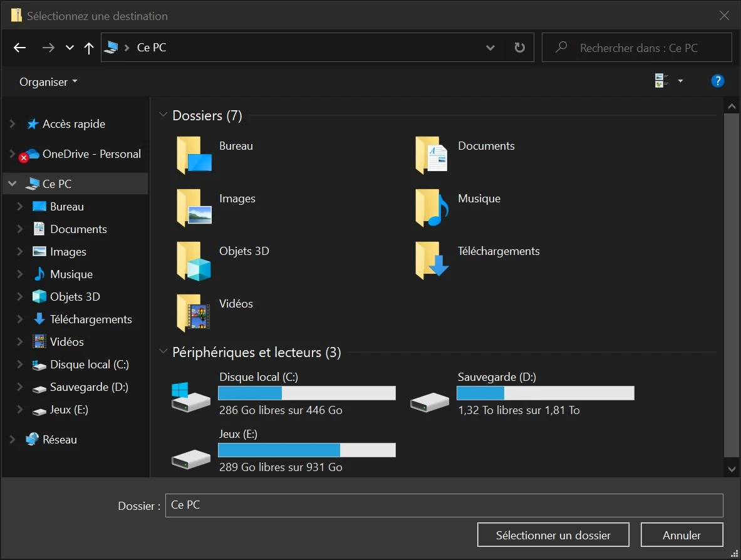Image resolution: width=741 pixels, height=560 pixels.
Task: Select the Bureau folder icon
Action: click(x=194, y=155)
